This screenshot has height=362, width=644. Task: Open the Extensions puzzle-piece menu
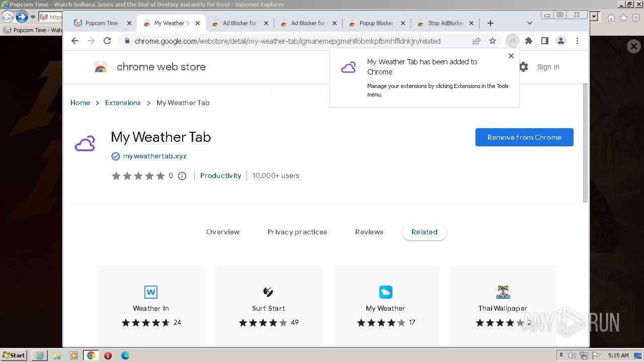point(529,41)
